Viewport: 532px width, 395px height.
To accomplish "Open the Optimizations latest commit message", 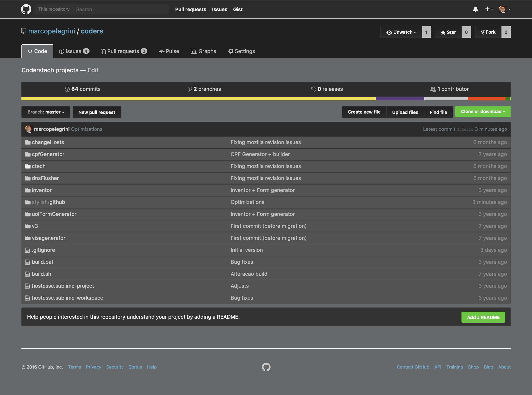I will tap(87, 129).
